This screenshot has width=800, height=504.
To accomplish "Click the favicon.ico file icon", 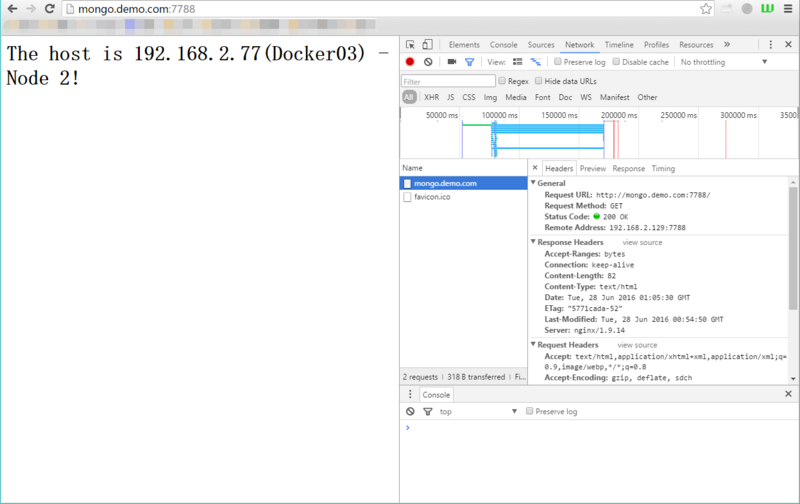I will [x=407, y=197].
